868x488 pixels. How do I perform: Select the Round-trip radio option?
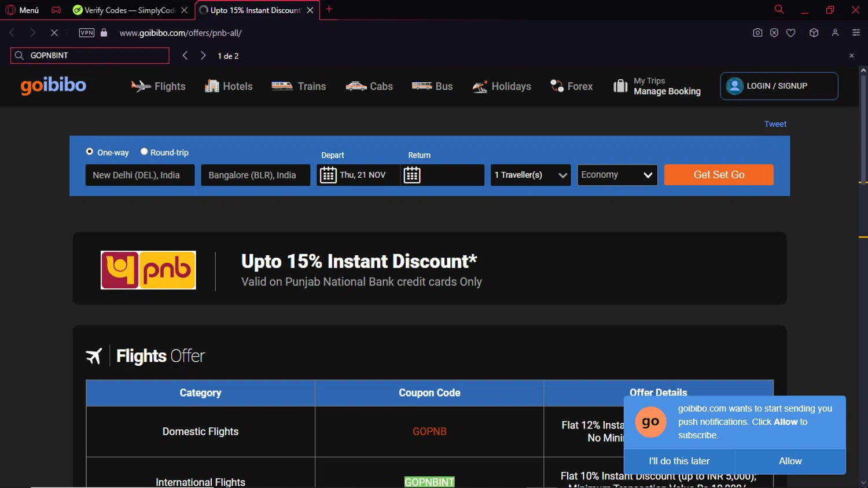point(144,152)
